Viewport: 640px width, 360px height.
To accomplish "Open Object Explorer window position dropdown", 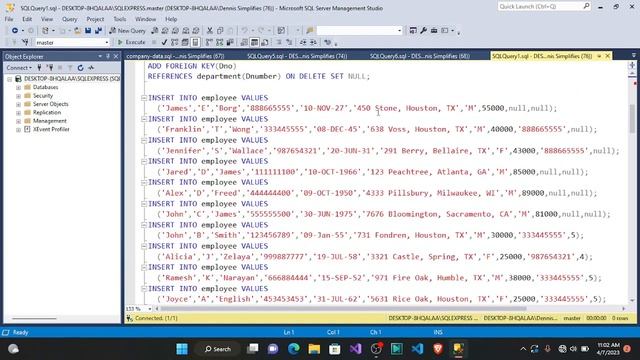I will (x=100, y=56).
